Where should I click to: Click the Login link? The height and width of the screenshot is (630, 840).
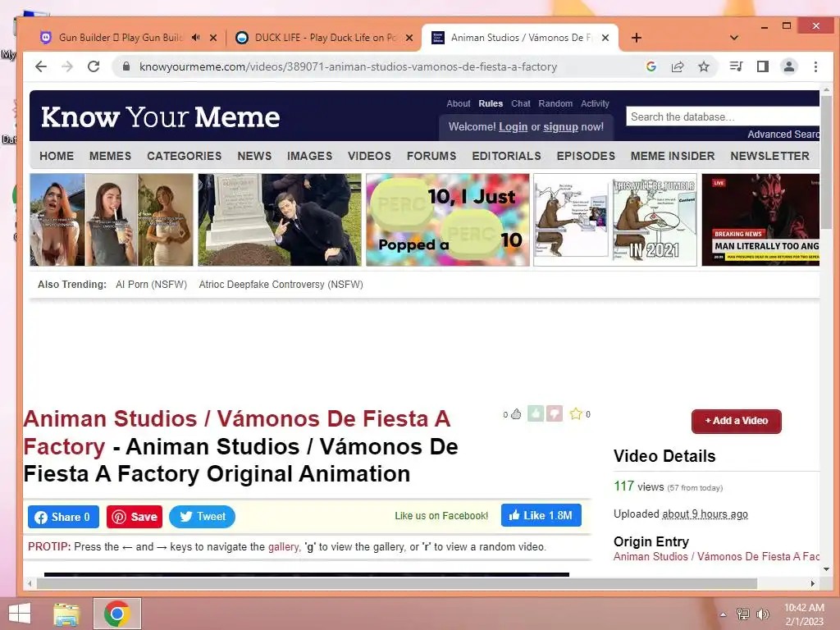514,127
